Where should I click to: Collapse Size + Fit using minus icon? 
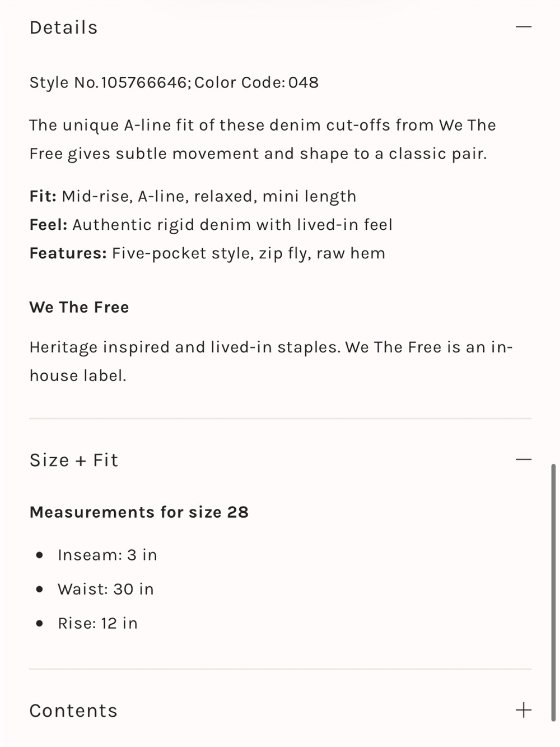click(524, 460)
